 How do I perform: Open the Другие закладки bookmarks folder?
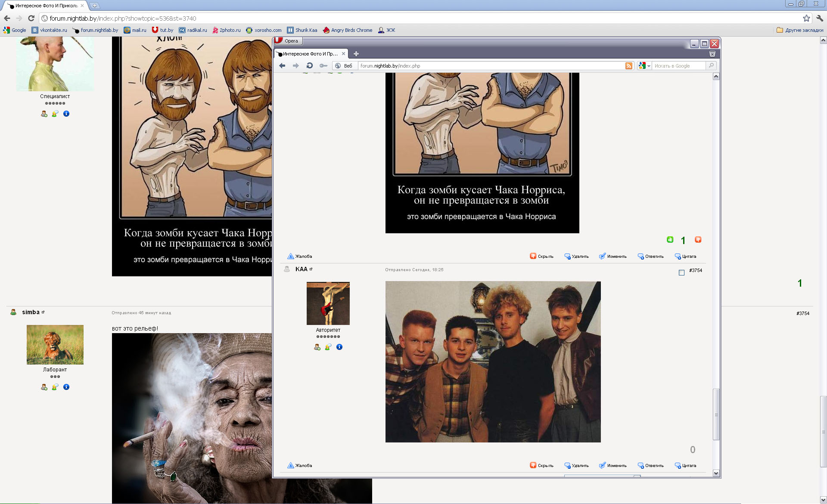tap(800, 30)
